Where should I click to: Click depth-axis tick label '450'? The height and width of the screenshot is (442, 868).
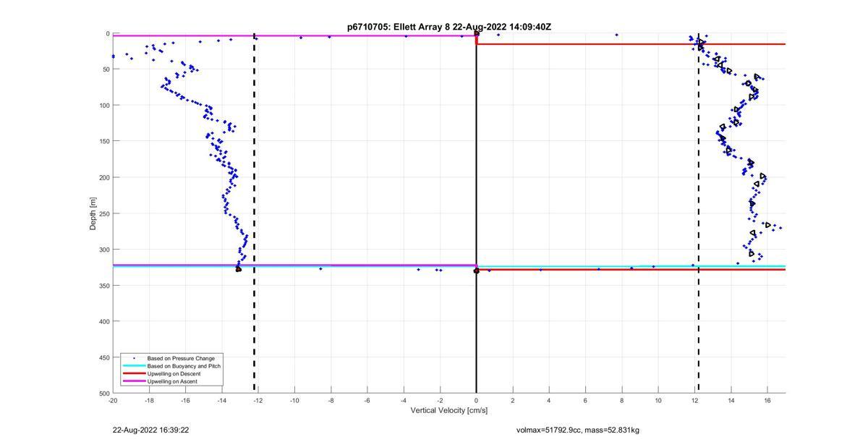[x=104, y=357]
